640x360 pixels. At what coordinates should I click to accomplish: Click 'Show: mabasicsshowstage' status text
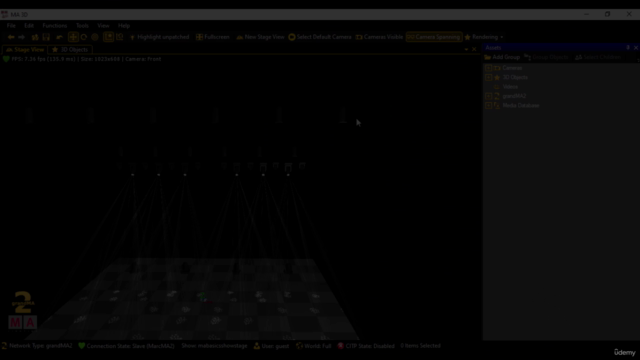pyautogui.click(x=214, y=346)
